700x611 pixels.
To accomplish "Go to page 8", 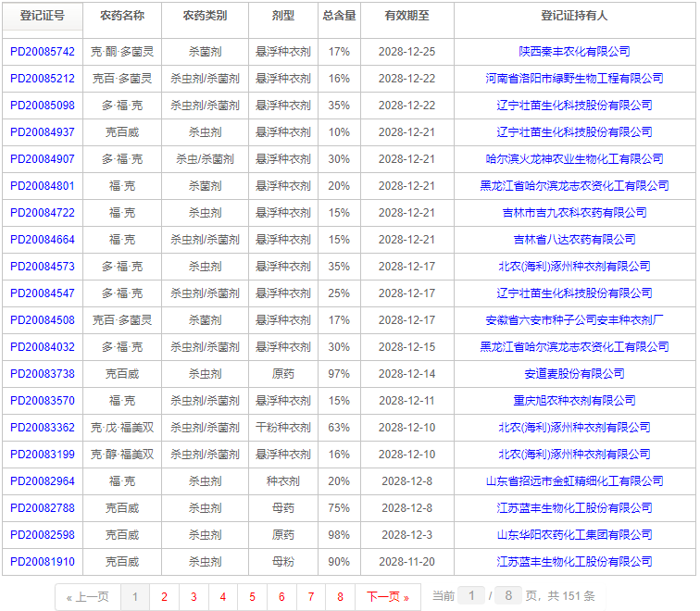I will pyautogui.click(x=340, y=597).
